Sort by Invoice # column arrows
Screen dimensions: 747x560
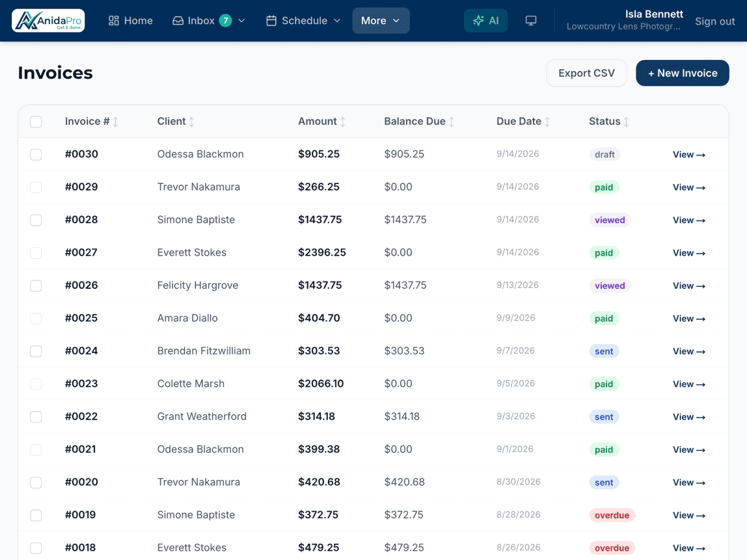click(116, 122)
